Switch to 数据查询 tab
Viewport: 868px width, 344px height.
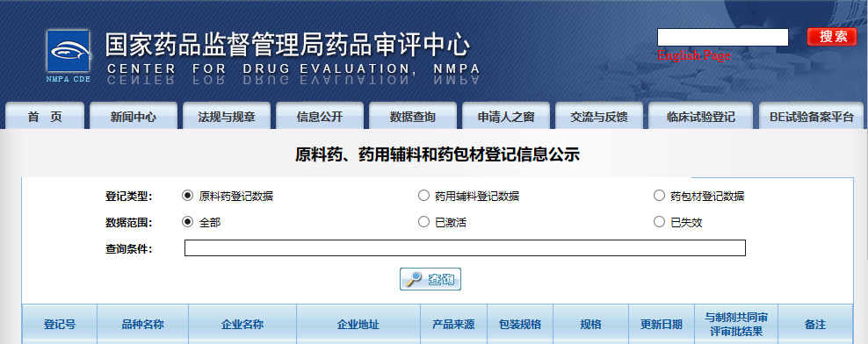[412, 116]
